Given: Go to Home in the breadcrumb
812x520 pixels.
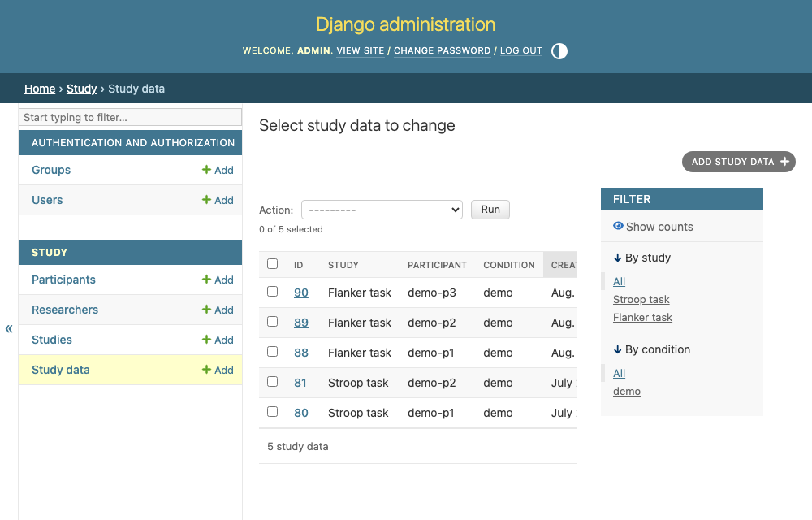Looking at the screenshot, I should (x=40, y=89).
